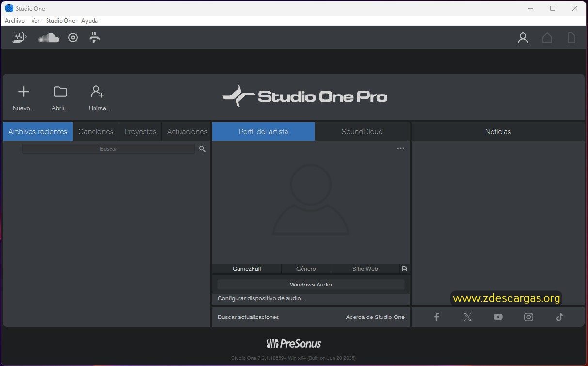Screen dimensions: 588x366
Task: Open PreSonus X (Twitter) icon
Action: tap(467, 317)
